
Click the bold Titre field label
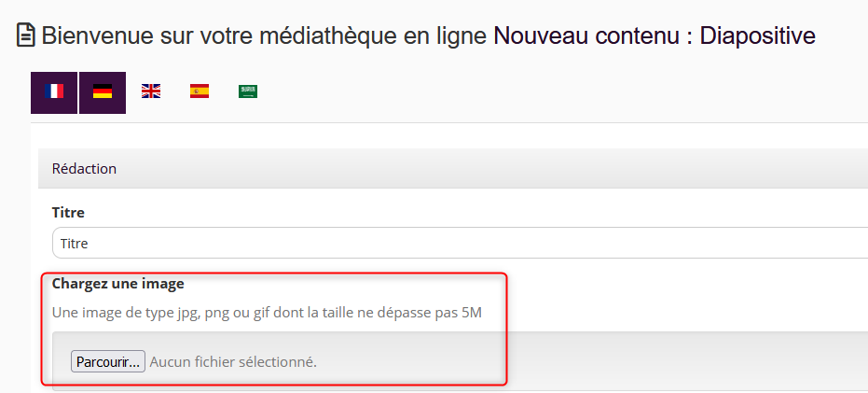pos(68,214)
